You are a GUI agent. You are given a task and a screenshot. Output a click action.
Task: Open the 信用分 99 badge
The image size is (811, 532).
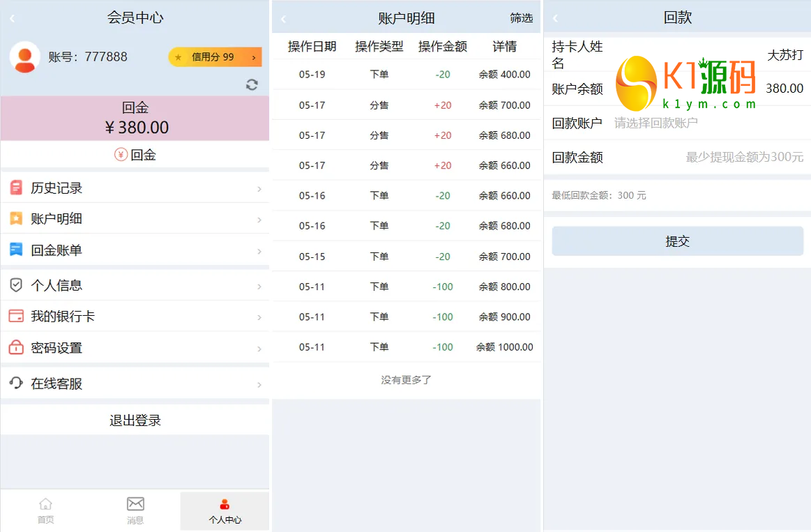tap(215, 57)
